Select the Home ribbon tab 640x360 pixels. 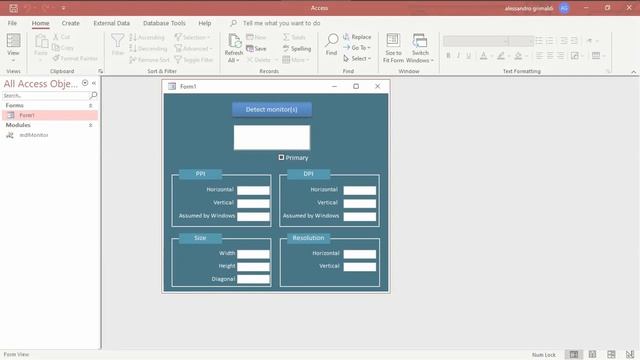[x=40, y=23]
